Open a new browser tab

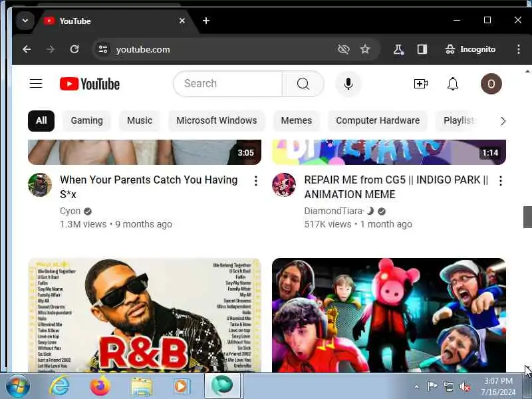pos(206,21)
